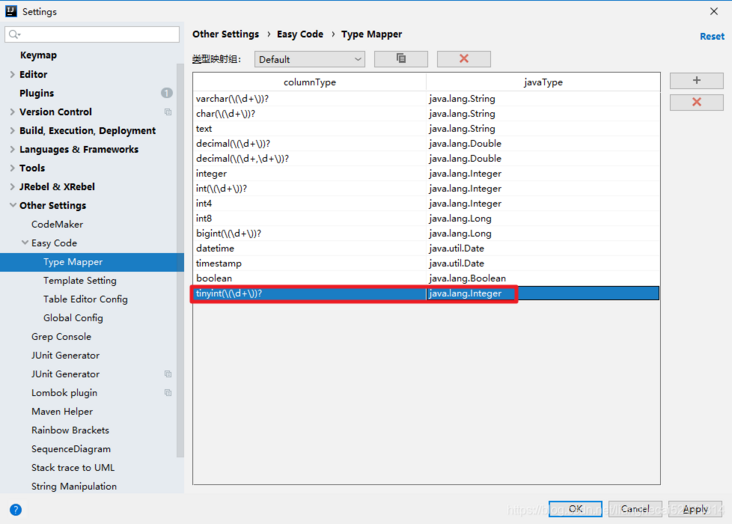Click java.lang.Boolean javaType cell
Screen dimensions: 732x524
[543, 278]
